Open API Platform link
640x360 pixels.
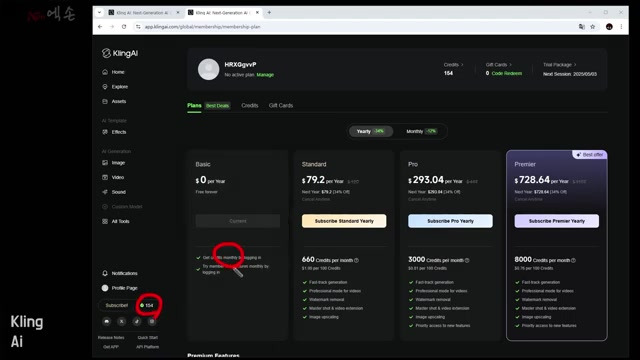pyautogui.click(x=148, y=347)
